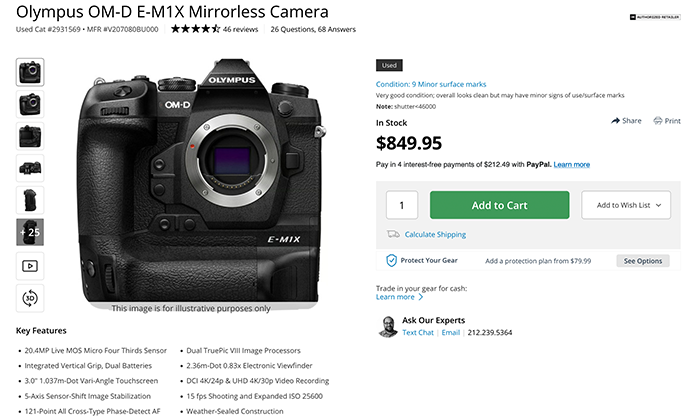Start a Text Chat with experts
The width and height of the screenshot is (700, 418).
(418, 332)
